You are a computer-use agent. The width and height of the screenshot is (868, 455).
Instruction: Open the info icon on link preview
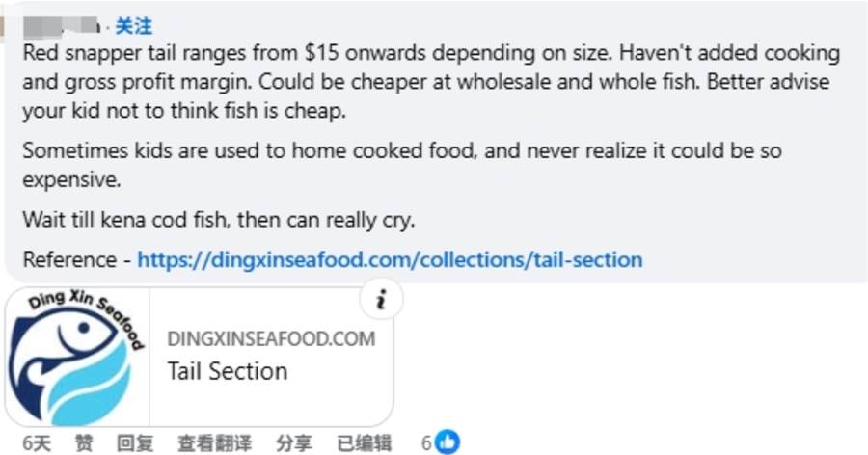381,300
